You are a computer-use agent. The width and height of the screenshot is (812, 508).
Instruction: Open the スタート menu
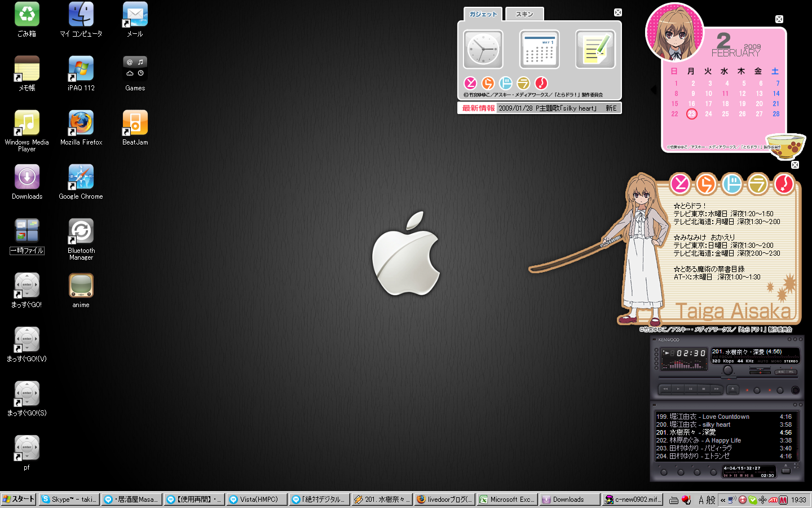pos(19,500)
